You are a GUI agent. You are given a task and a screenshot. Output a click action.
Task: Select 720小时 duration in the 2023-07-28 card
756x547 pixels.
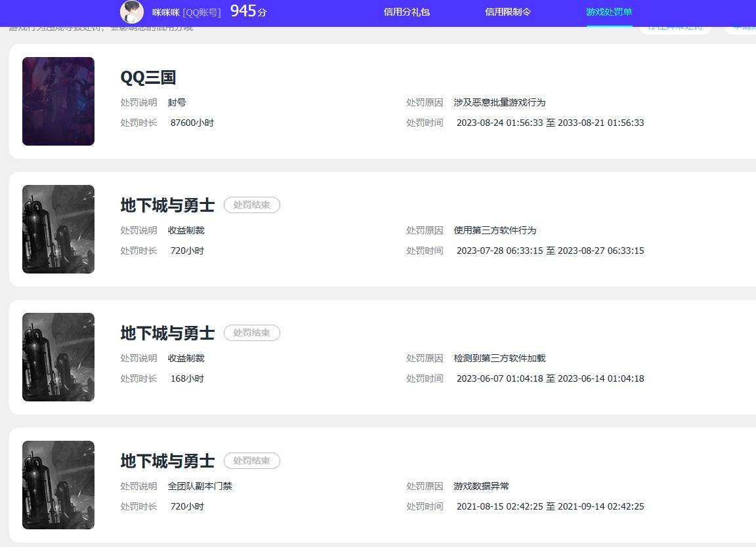click(x=187, y=251)
